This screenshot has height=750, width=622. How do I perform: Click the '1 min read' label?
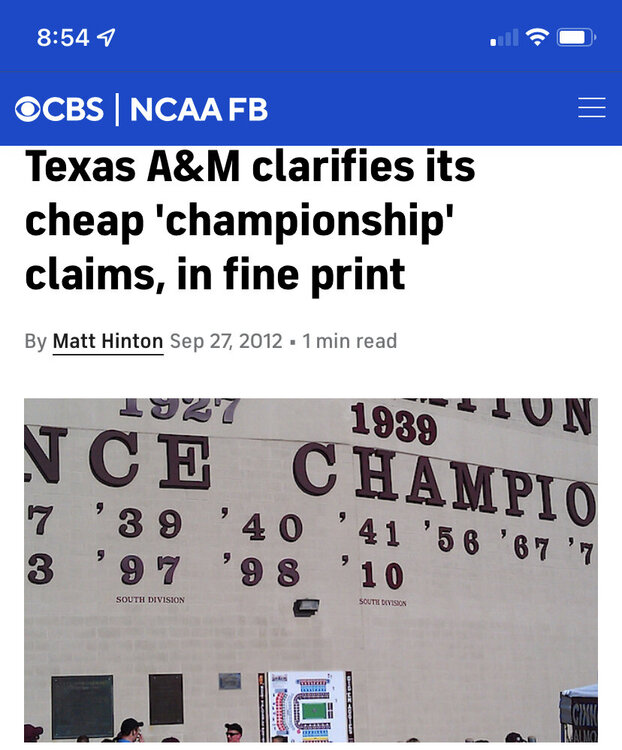pos(349,341)
